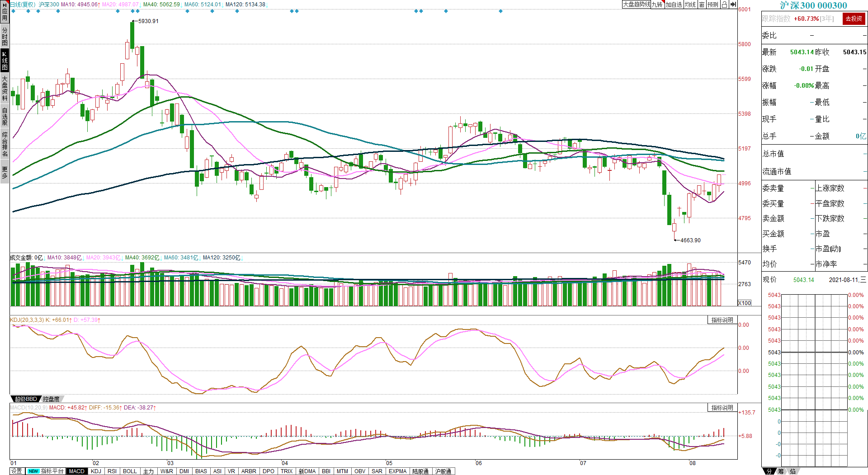This screenshot has height=475, width=868.
Task: Select the 主力 indicator tab
Action: 148,471
